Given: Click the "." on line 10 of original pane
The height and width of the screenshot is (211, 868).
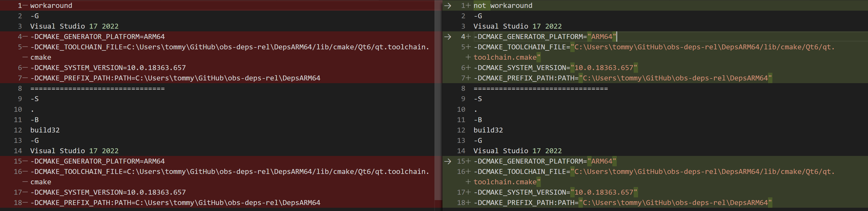Looking at the screenshot, I should (x=32, y=110).
